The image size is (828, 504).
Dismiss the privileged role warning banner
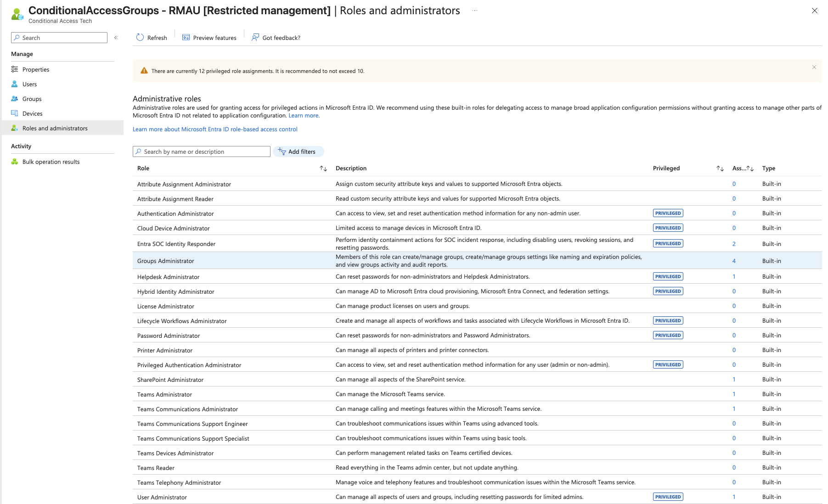coord(814,67)
